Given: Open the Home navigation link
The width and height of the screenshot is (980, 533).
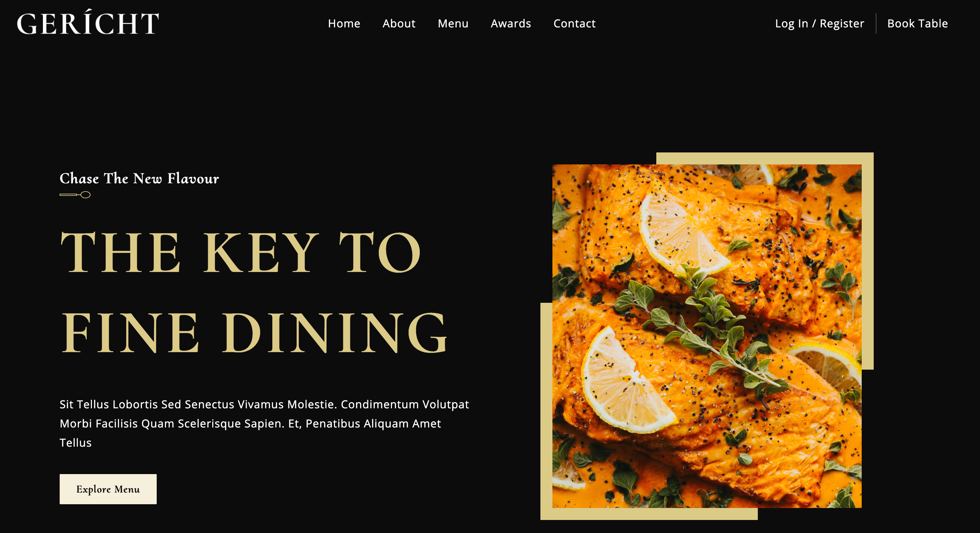Looking at the screenshot, I should pyautogui.click(x=344, y=24).
